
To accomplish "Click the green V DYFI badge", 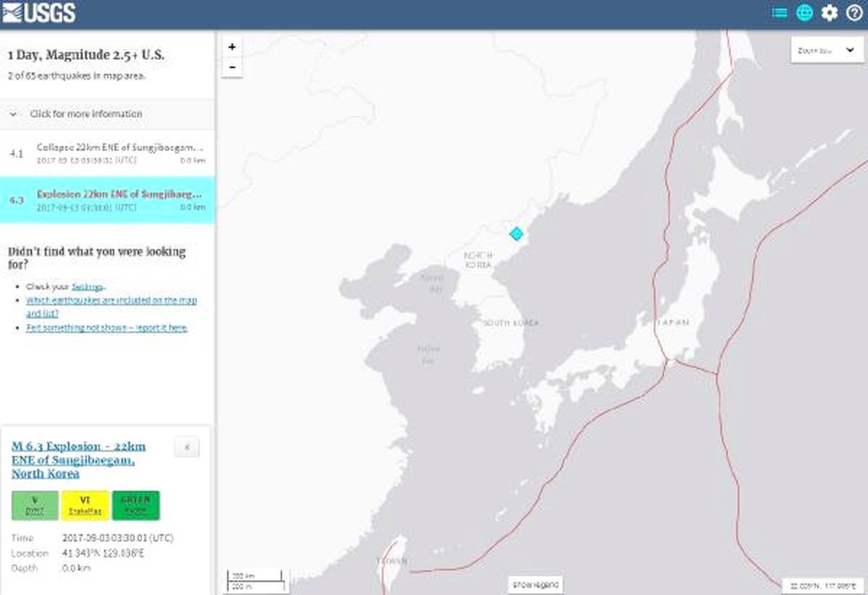I will (35, 505).
